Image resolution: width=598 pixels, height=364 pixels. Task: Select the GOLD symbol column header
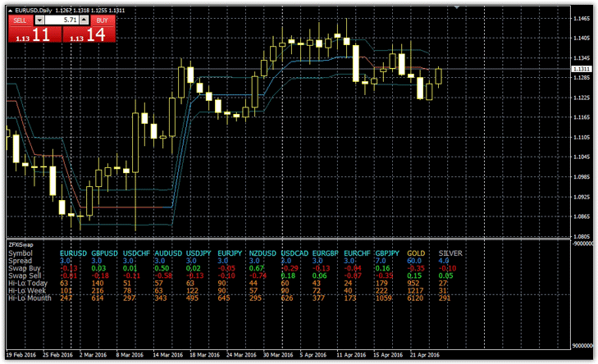tap(416, 253)
